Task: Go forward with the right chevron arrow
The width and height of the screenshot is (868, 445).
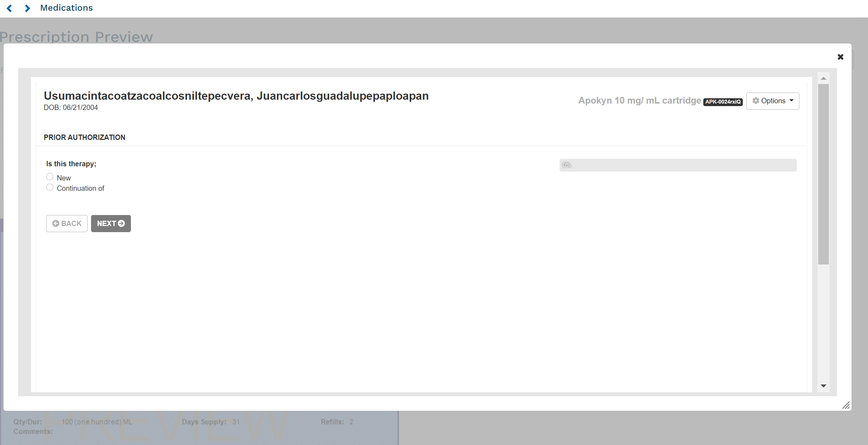Action: (27, 8)
